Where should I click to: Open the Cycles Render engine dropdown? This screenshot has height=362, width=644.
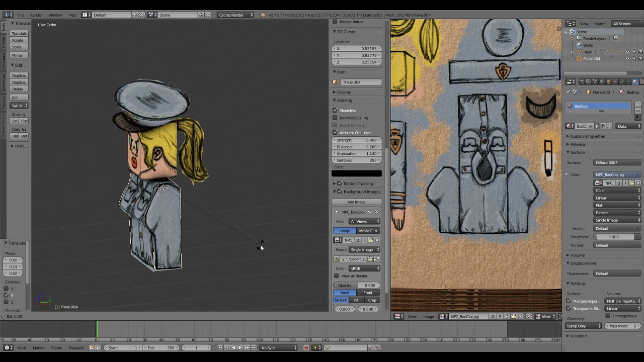click(235, 15)
